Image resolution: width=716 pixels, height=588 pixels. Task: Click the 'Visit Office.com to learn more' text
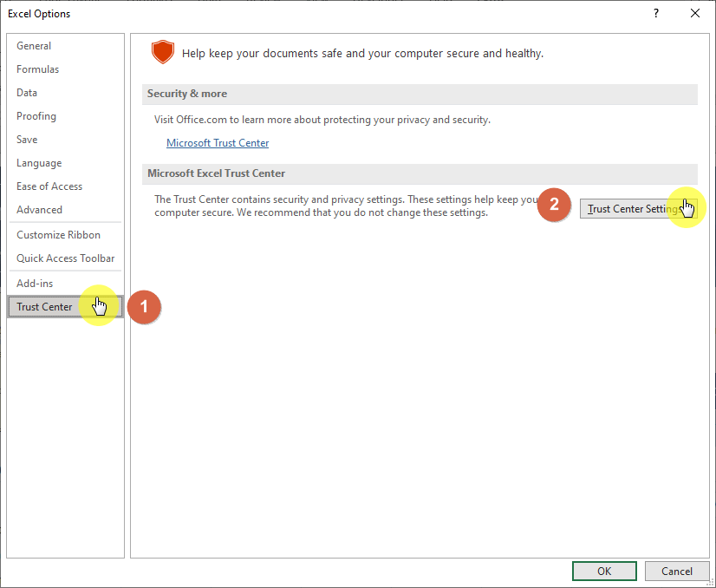click(322, 120)
